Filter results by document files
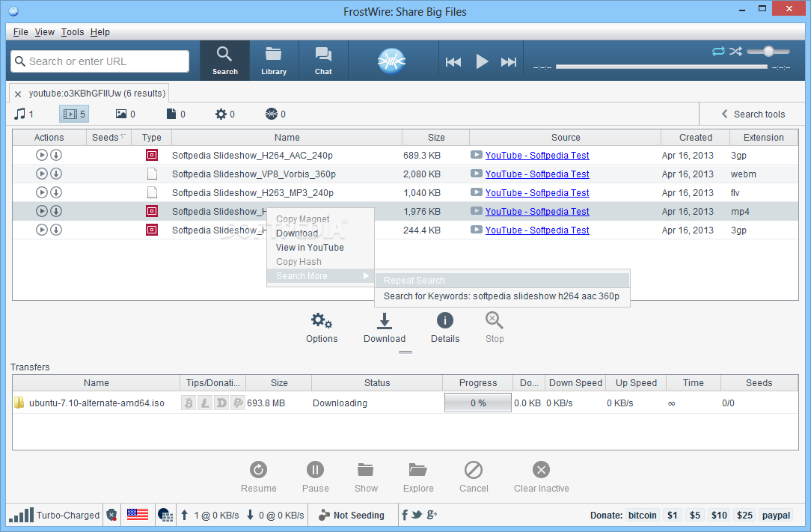This screenshot has height=532, width=811. [x=176, y=114]
